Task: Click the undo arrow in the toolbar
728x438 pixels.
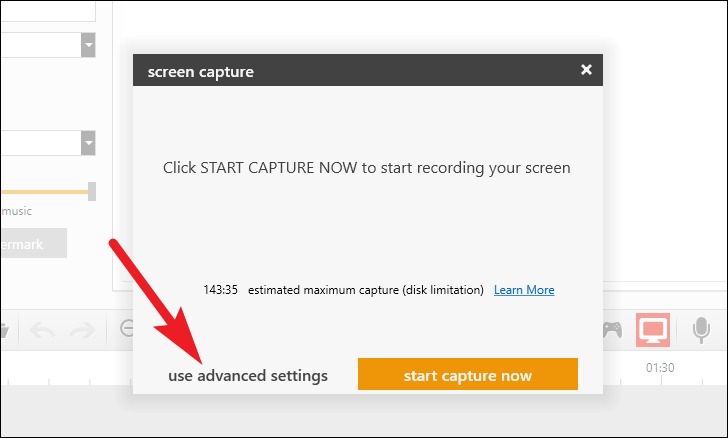Action: (42, 330)
